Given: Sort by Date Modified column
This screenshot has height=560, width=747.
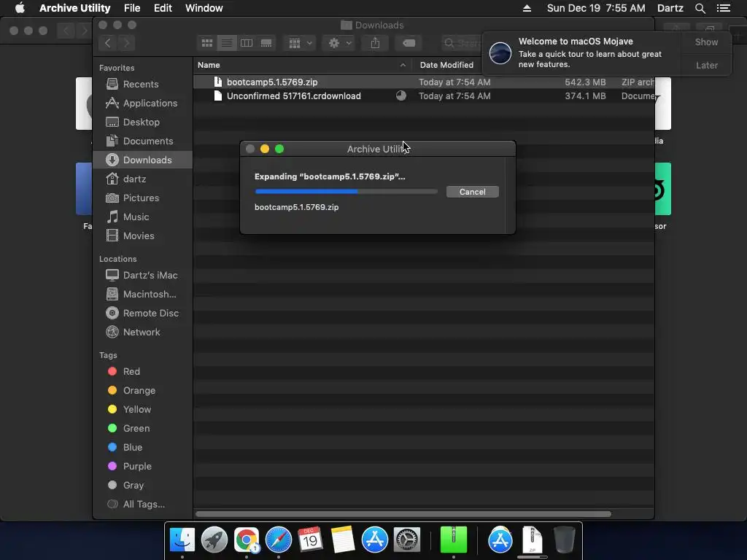Looking at the screenshot, I should [x=447, y=65].
